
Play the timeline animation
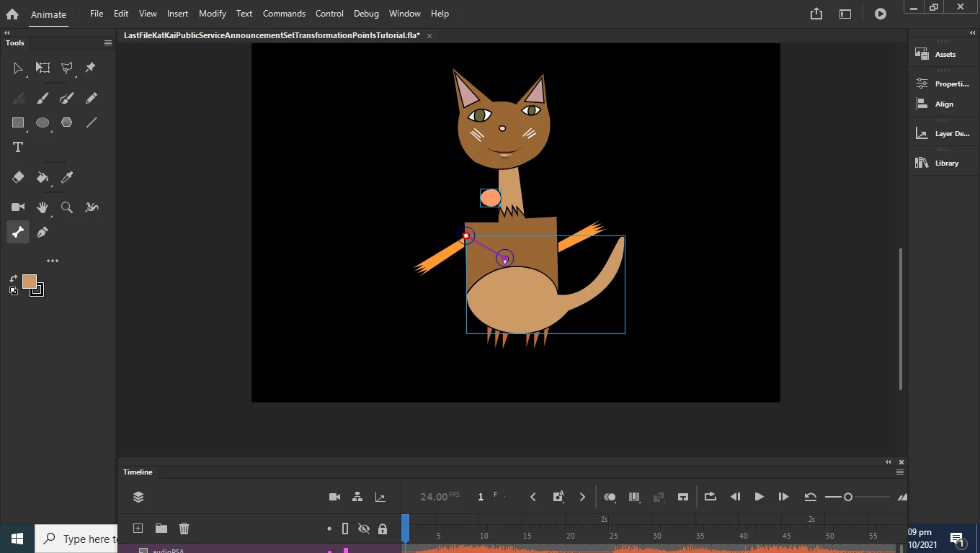tap(759, 497)
